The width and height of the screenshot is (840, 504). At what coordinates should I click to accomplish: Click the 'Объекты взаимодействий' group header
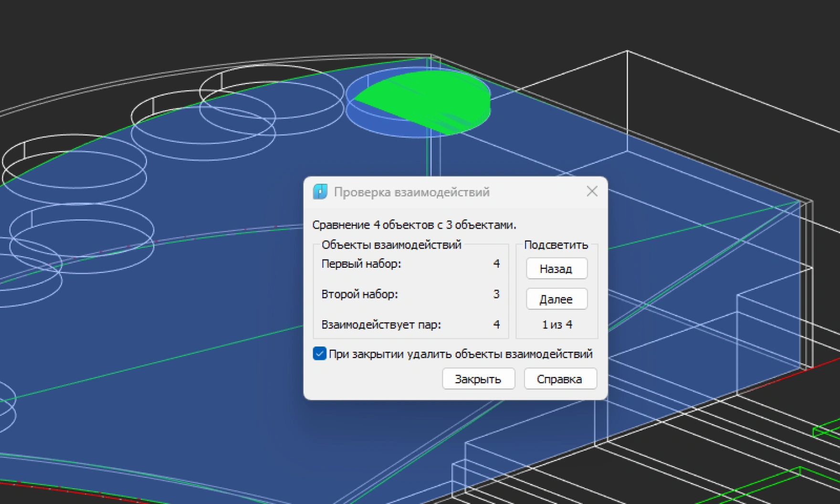click(392, 244)
